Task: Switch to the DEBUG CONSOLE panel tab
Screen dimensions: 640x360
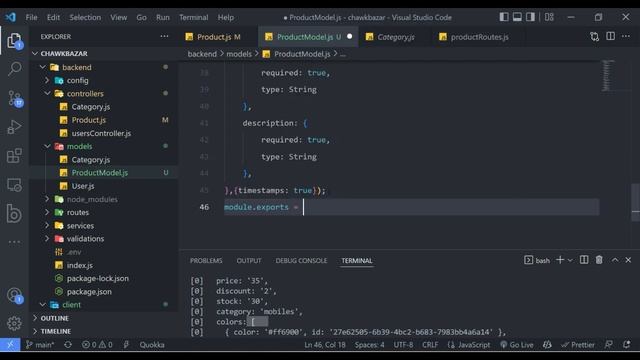Action: tap(301, 260)
